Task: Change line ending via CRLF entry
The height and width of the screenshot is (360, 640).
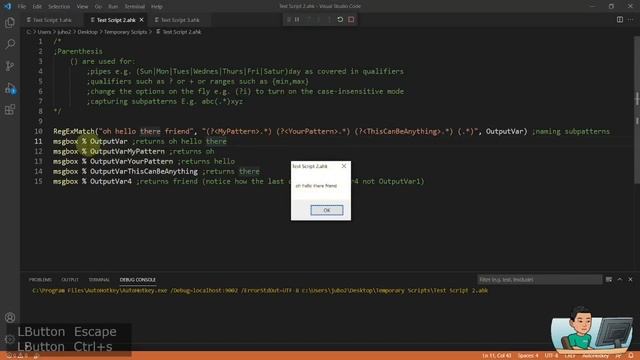Action: tap(570, 356)
